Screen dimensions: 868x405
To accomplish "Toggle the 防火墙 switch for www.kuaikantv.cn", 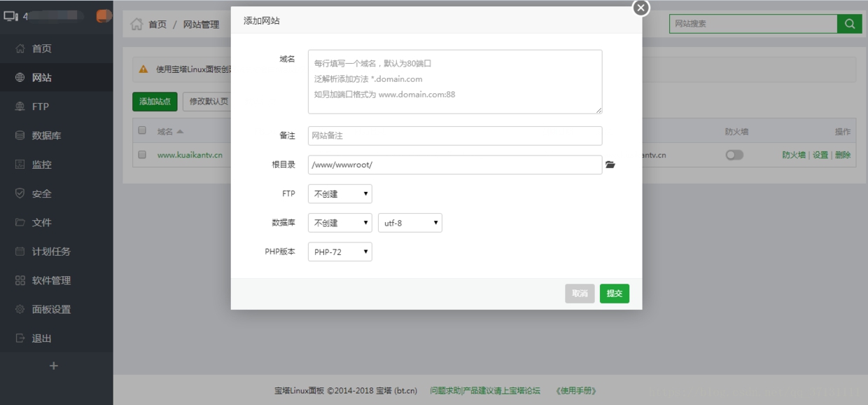I will point(734,155).
